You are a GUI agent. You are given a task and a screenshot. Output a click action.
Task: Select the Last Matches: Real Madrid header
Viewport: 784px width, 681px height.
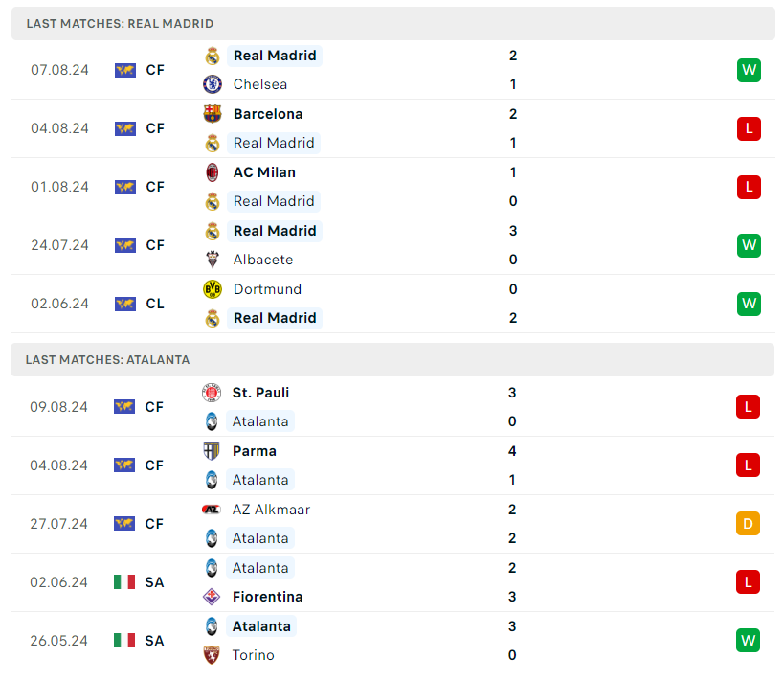click(120, 23)
